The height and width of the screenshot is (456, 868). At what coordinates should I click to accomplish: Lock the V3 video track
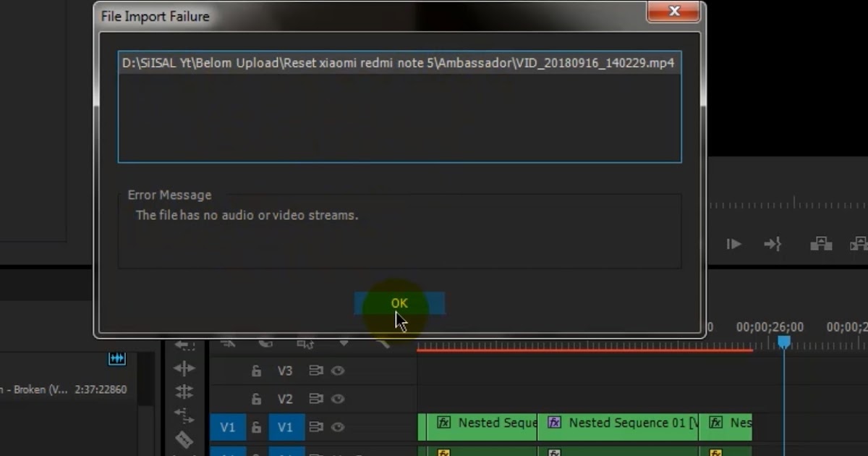pos(257,371)
